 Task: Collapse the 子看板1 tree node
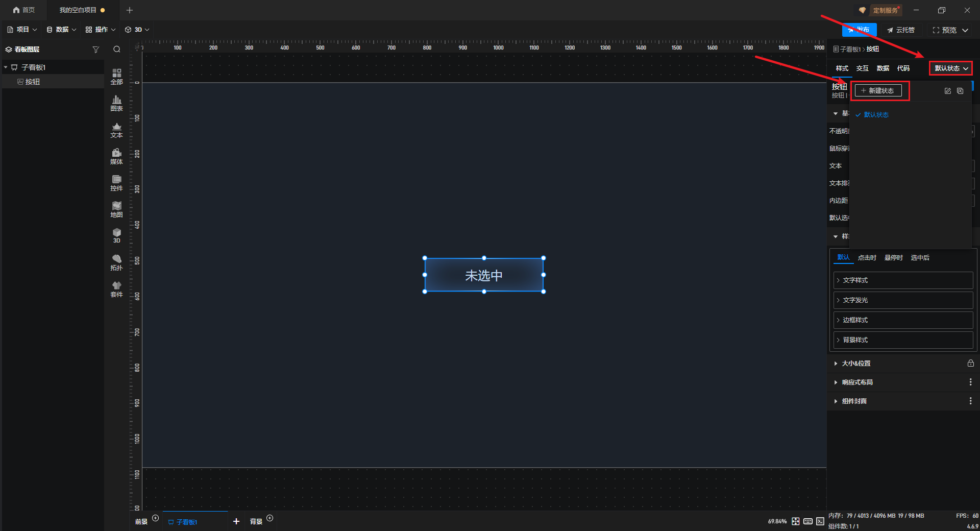[6, 67]
